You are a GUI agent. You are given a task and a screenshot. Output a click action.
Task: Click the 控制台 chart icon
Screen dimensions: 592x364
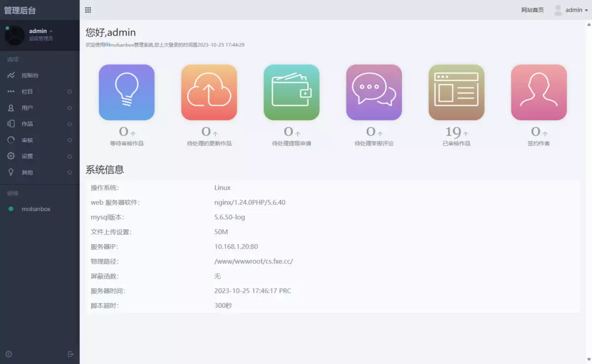(11, 75)
